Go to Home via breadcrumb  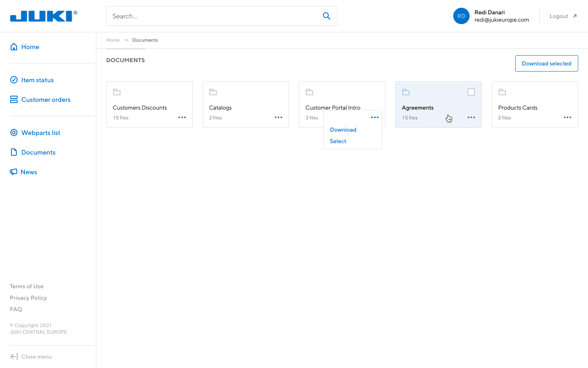tap(113, 40)
